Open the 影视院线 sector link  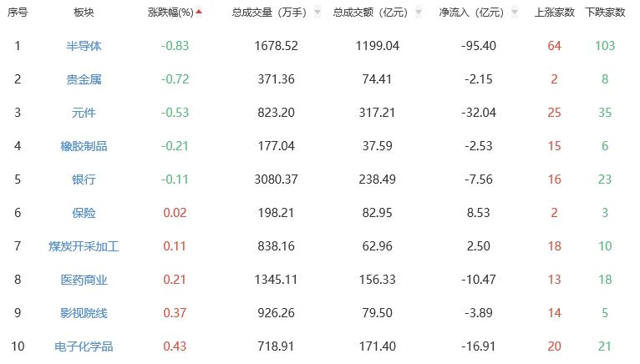[84, 313]
